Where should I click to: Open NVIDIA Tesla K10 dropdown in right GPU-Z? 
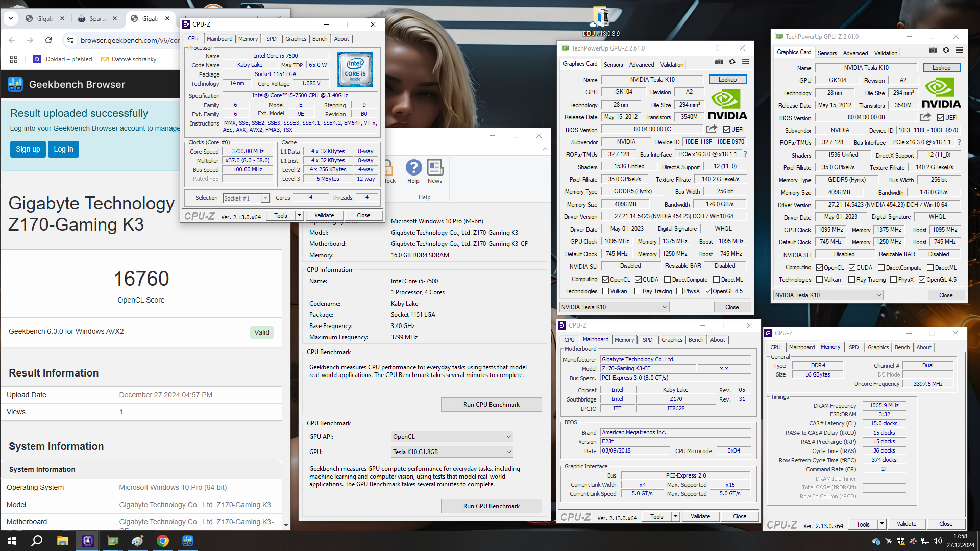point(828,295)
